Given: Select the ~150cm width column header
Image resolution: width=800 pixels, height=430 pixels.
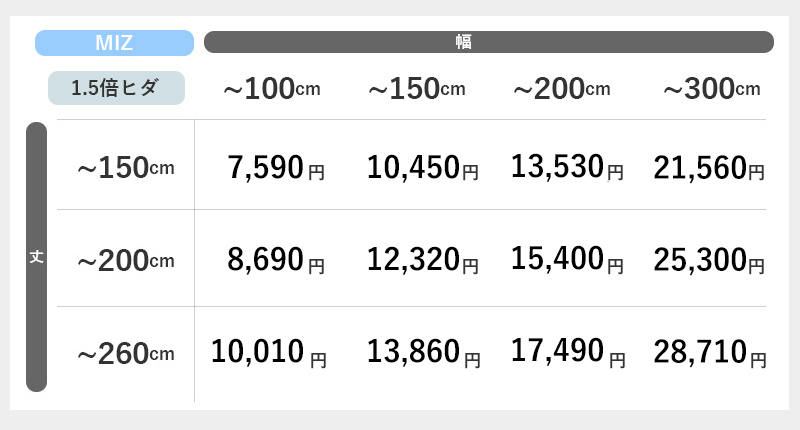Looking at the screenshot, I should [417, 89].
